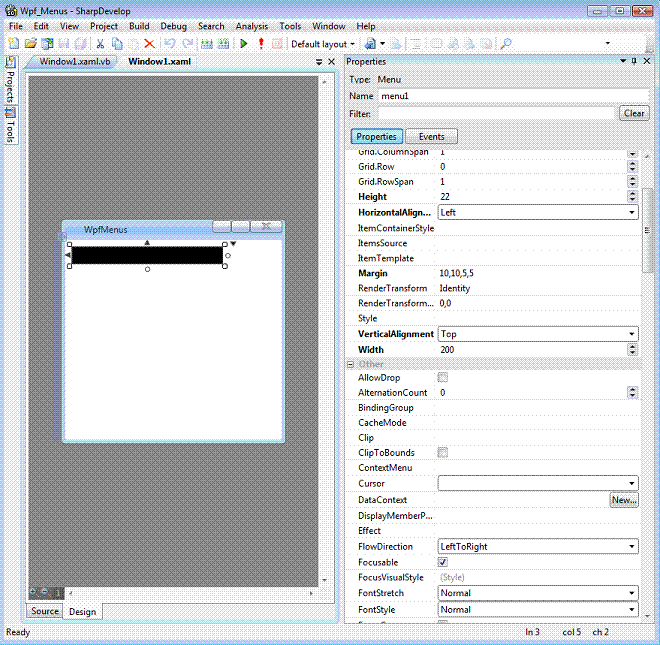Switch to the Events tab in Properties
Screen dimensions: 660x645
[x=431, y=137]
